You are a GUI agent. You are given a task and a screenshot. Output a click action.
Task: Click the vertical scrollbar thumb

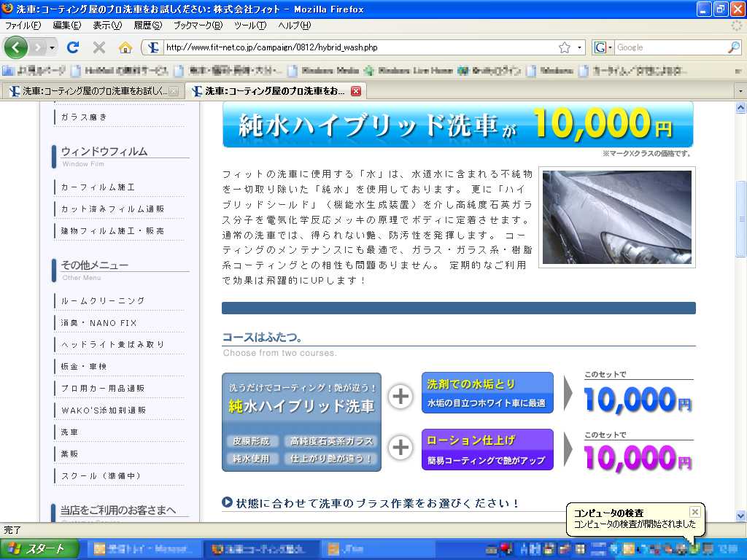(x=741, y=219)
